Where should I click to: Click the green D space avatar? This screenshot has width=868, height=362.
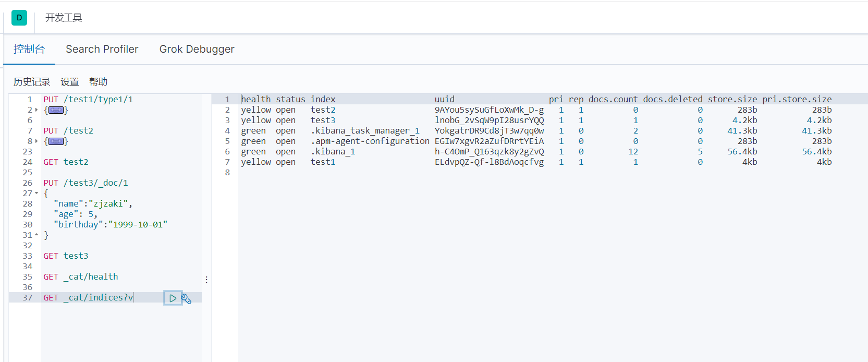(19, 18)
